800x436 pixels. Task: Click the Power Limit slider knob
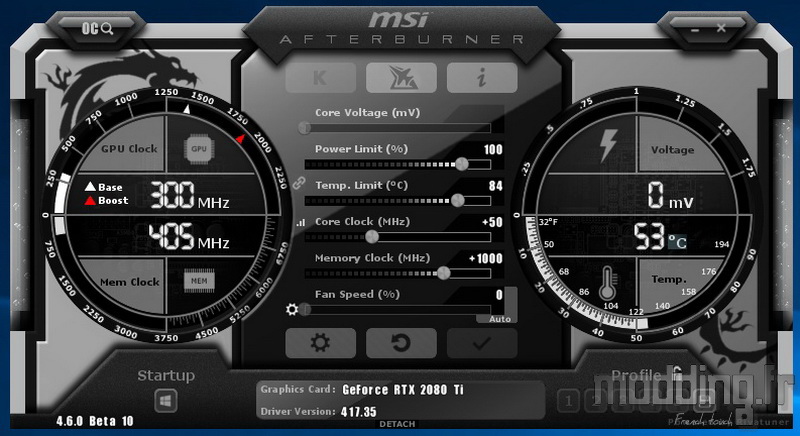pos(462,164)
